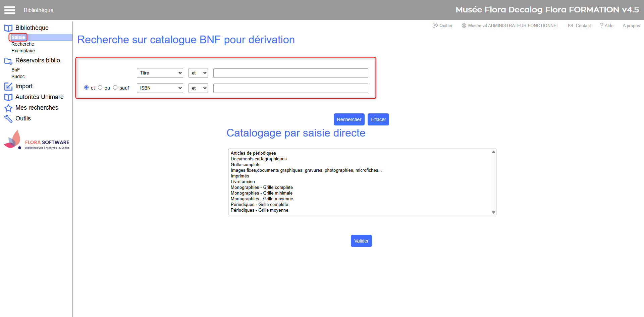Click the Outils wrench icon

(x=8, y=119)
